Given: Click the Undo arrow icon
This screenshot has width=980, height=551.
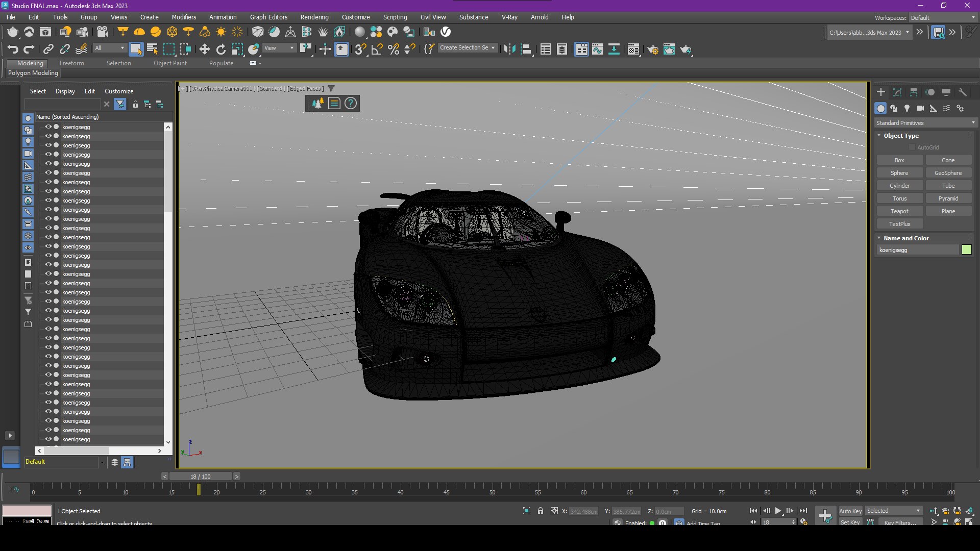Looking at the screenshot, I should tap(13, 49).
